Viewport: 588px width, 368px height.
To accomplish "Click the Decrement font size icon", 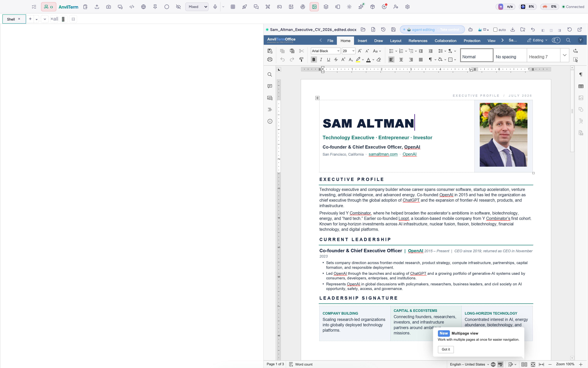I will 367,51.
